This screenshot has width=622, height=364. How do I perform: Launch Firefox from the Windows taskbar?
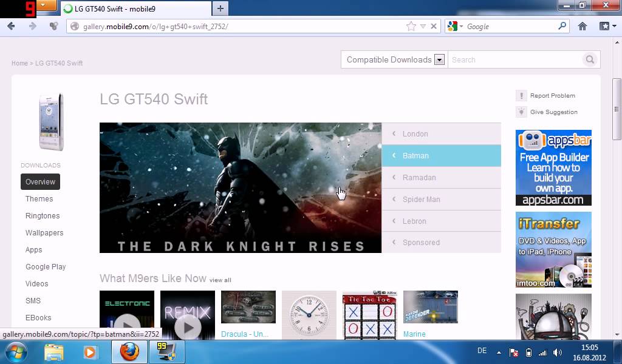(x=129, y=352)
